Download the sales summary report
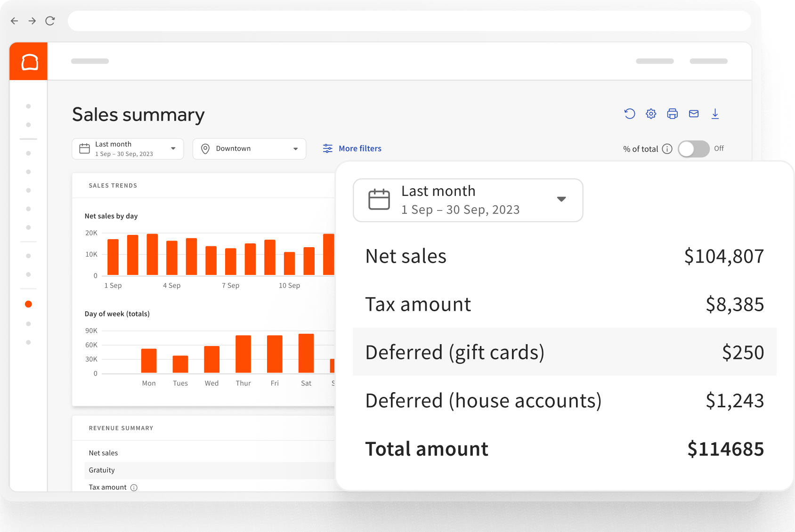 [x=715, y=113]
